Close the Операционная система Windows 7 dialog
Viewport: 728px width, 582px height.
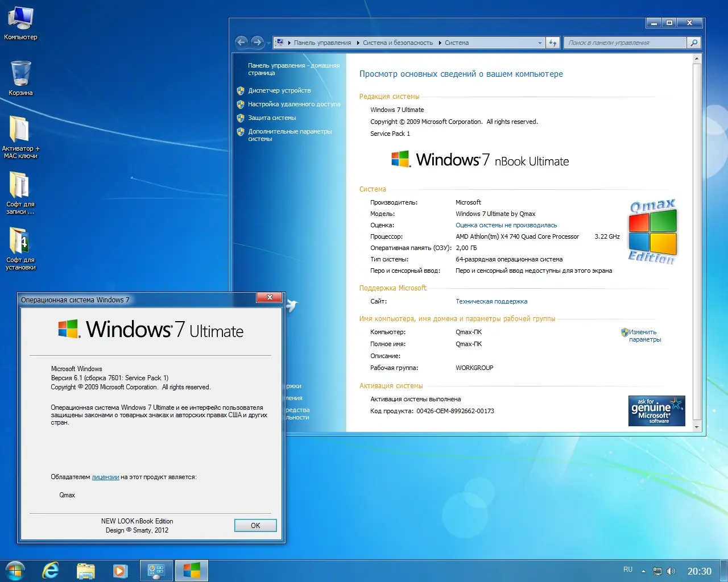coord(270,297)
